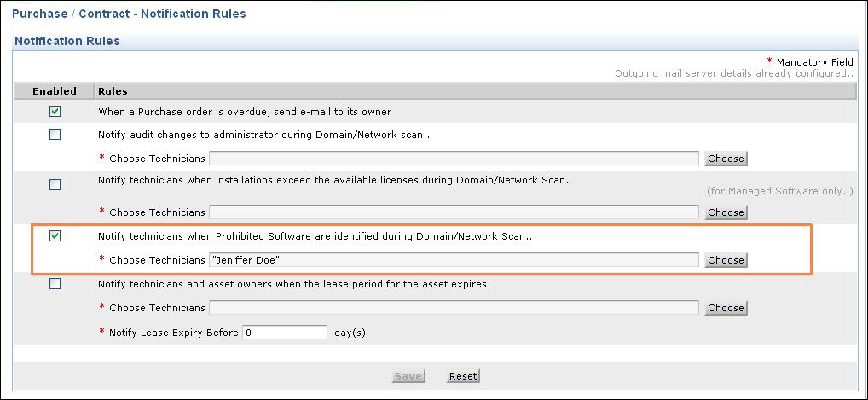The height and width of the screenshot is (400, 868).
Task: Open Choose for license exceed technicians
Action: tap(726, 212)
